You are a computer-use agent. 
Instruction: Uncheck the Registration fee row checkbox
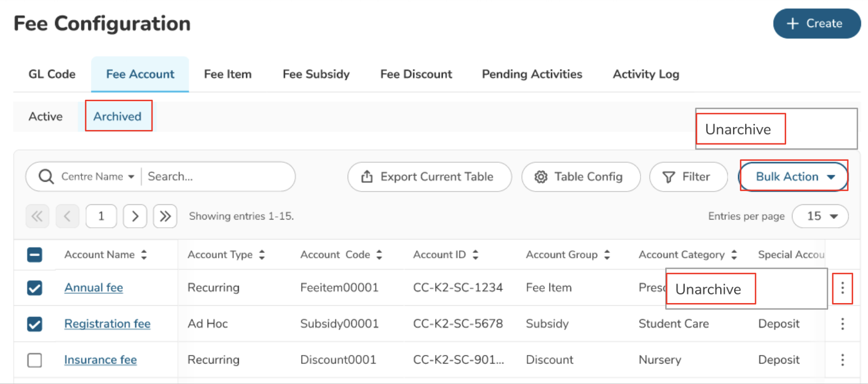coord(35,324)
